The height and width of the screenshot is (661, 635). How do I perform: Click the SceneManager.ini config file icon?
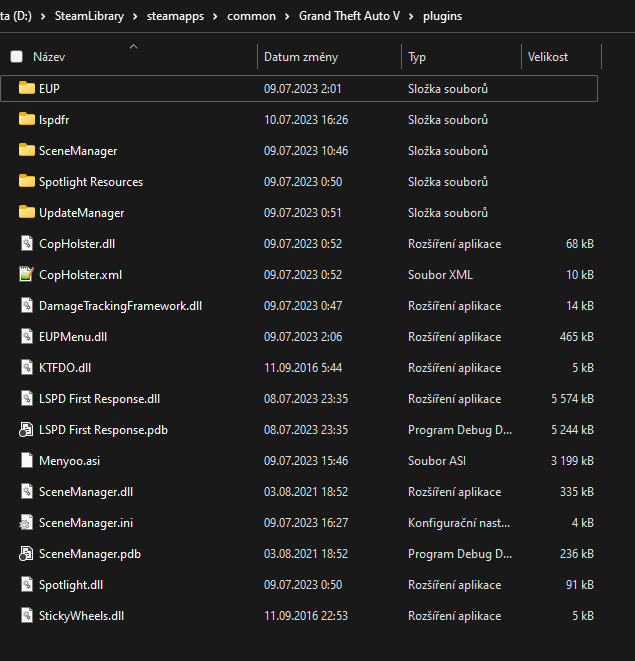[x=27, y=523]
